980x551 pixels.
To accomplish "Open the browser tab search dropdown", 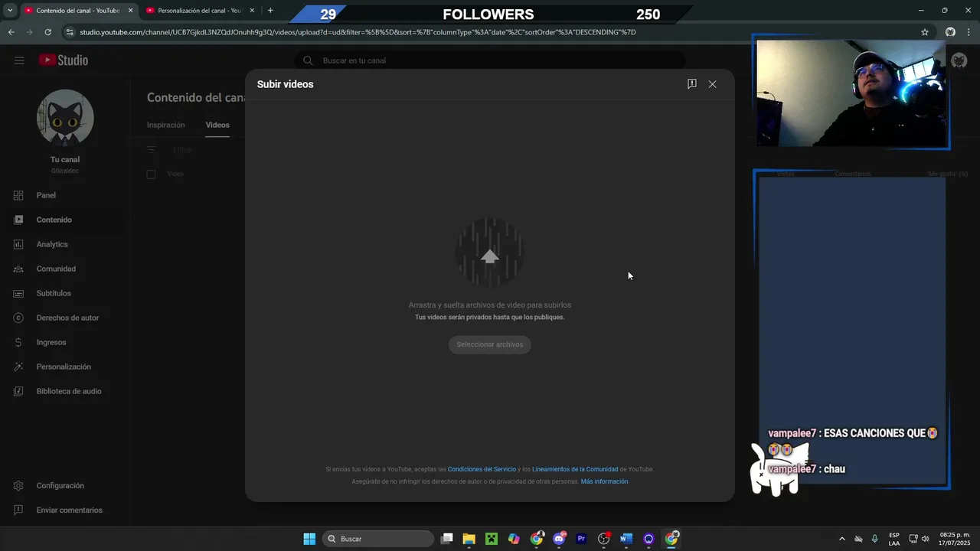I will click(10, 11).
